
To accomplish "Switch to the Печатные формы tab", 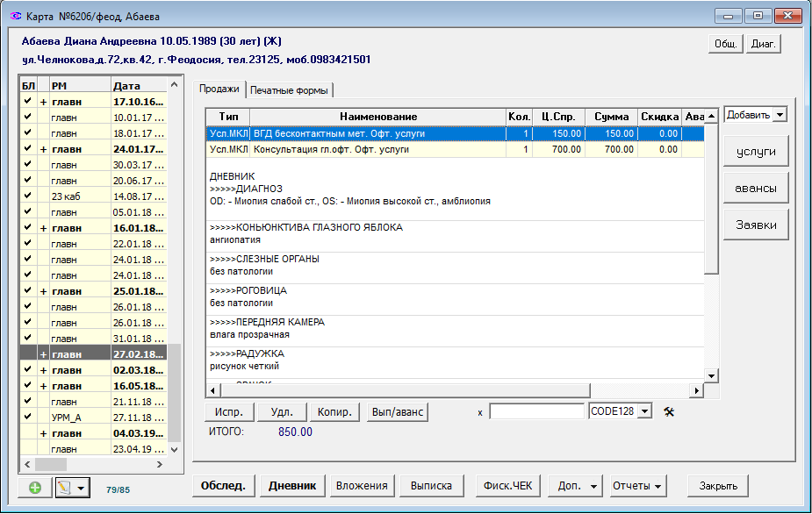I will click(x=290, y=89).
